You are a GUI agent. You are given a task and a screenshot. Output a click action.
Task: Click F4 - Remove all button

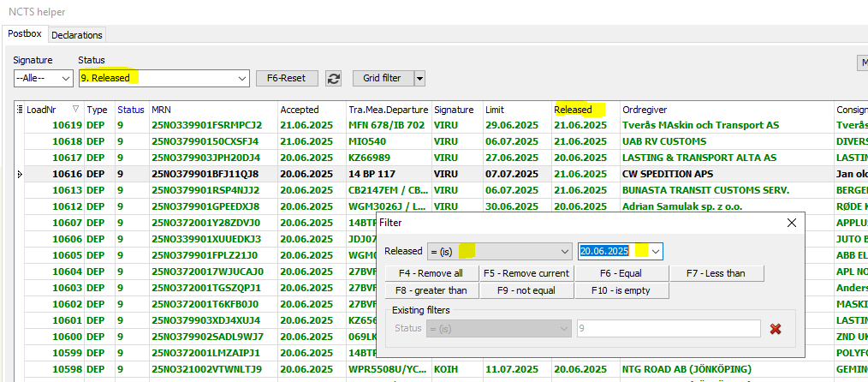[431, 273]
